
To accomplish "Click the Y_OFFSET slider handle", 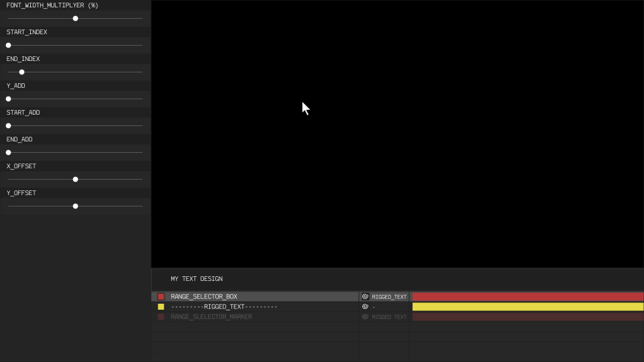I will (x=75, y=206).
